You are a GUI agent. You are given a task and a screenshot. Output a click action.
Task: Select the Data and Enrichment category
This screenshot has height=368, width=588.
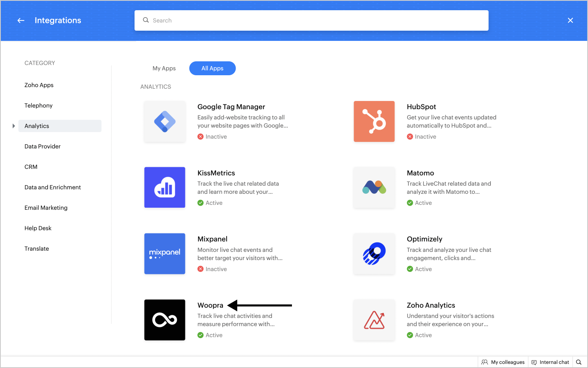(53, 187)
